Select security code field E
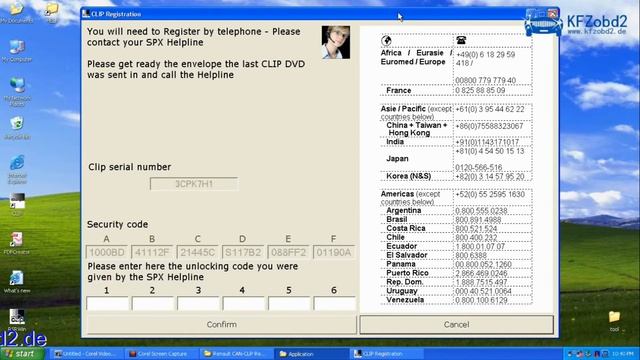 (x=289, y=252)
